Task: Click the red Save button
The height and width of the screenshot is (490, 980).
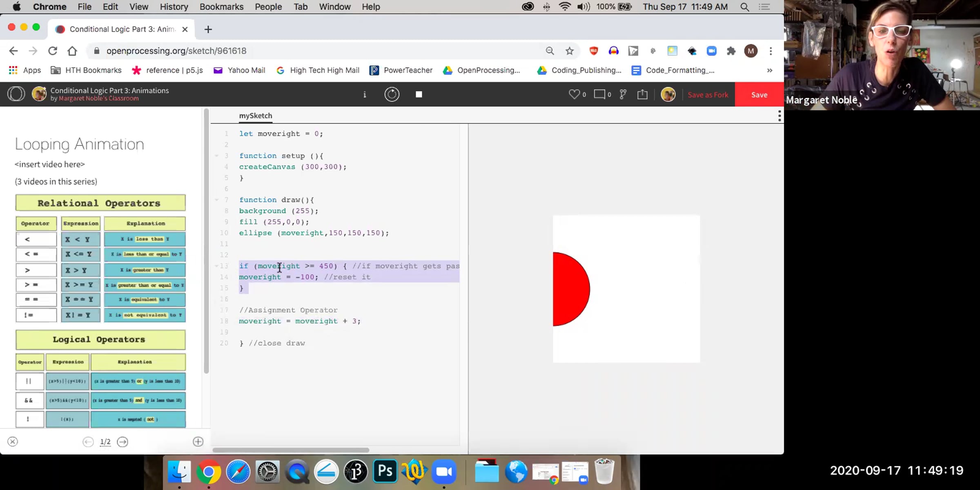Action: tap(759, 95)
